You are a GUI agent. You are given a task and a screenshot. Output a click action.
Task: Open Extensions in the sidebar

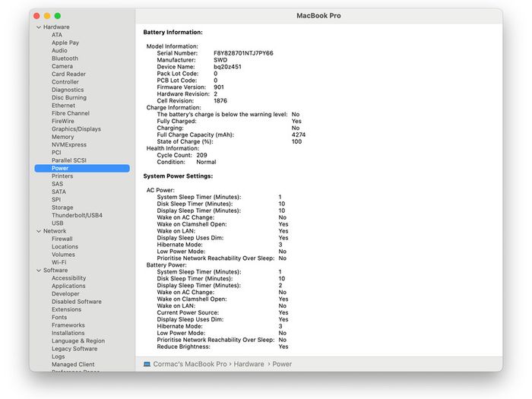[66, 309]
